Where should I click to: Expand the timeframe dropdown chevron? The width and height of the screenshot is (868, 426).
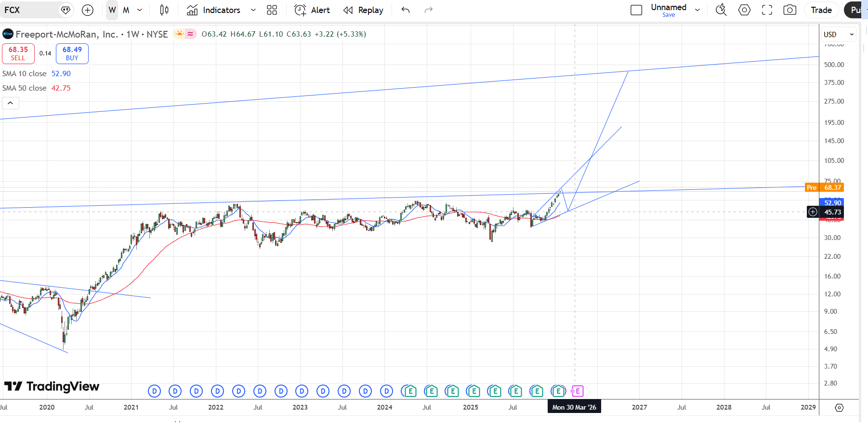point(140,10)
